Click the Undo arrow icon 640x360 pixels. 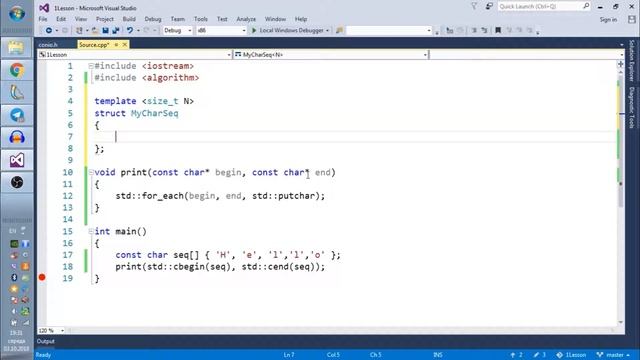point(130,31)
